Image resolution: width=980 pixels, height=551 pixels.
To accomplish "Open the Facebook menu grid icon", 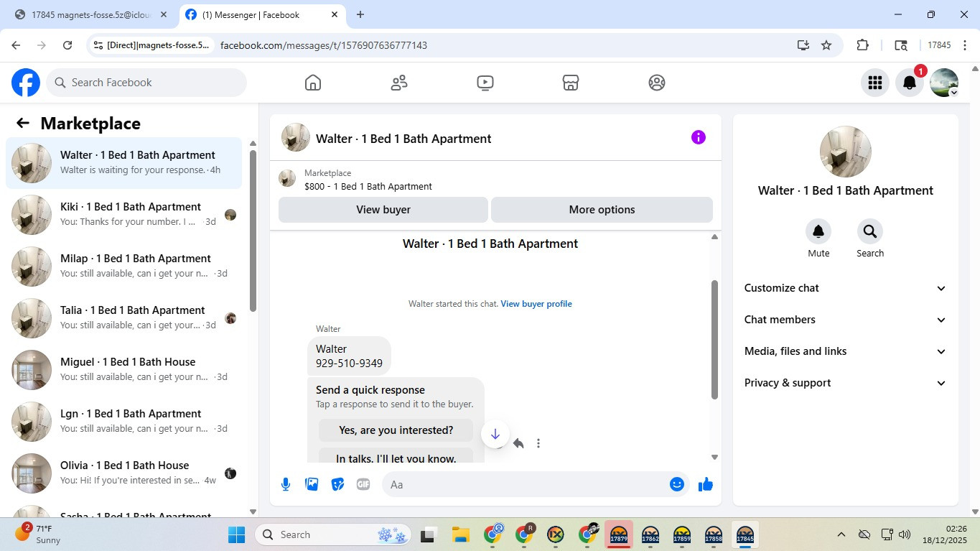I will [x=875, y=83].
